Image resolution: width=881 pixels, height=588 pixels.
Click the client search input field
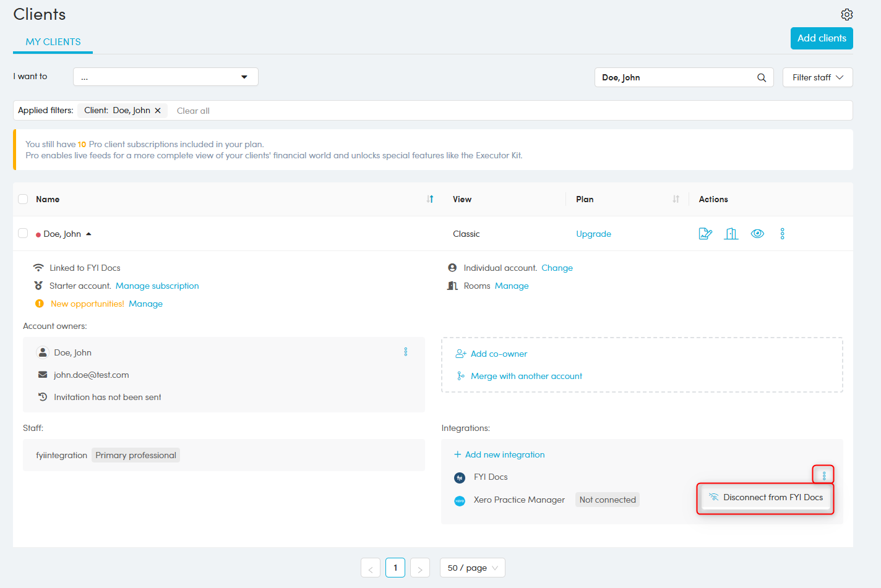[674, 77]
